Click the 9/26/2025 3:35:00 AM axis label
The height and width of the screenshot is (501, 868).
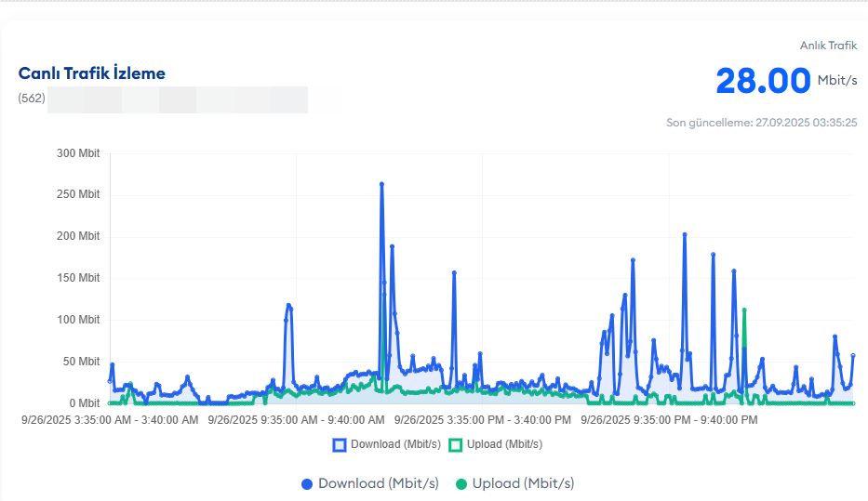(110, 420)
